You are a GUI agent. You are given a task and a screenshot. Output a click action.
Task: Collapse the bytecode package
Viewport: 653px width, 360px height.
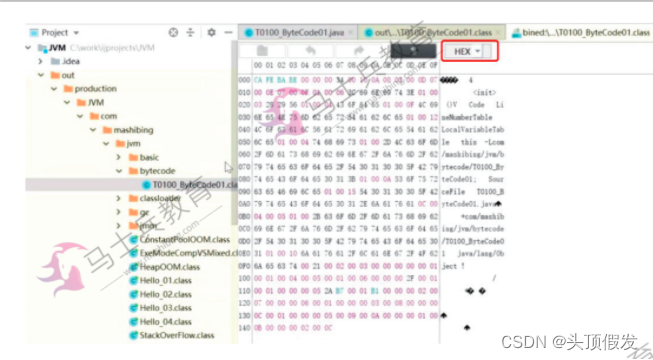click(119, 171)
